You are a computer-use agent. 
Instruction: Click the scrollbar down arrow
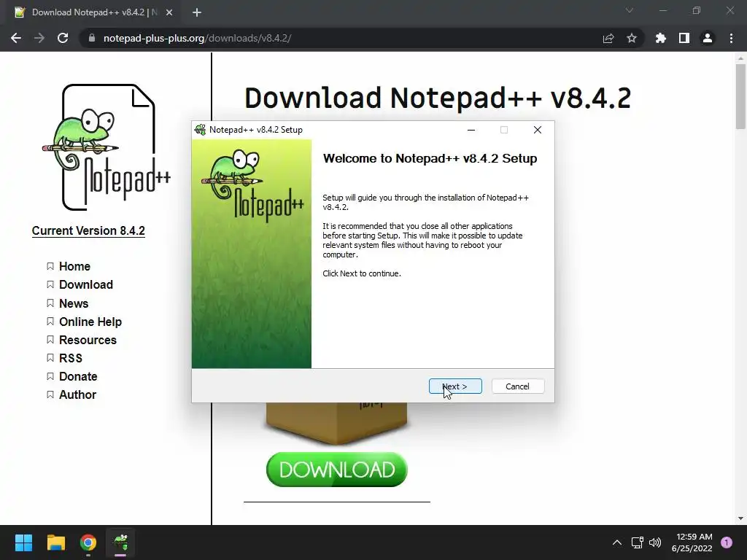(740, 518)
